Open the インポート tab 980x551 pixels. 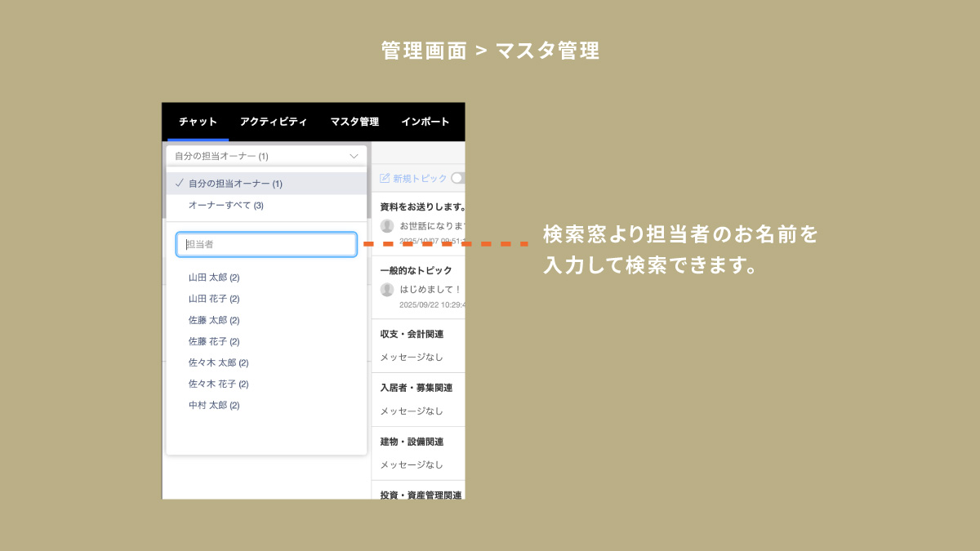point(425,122)
